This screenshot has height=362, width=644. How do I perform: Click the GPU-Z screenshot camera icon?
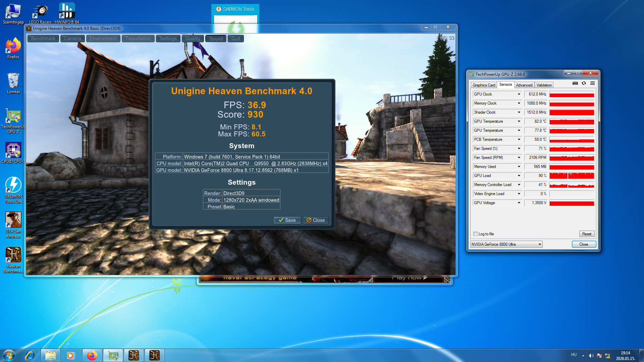tap(575, 83)
